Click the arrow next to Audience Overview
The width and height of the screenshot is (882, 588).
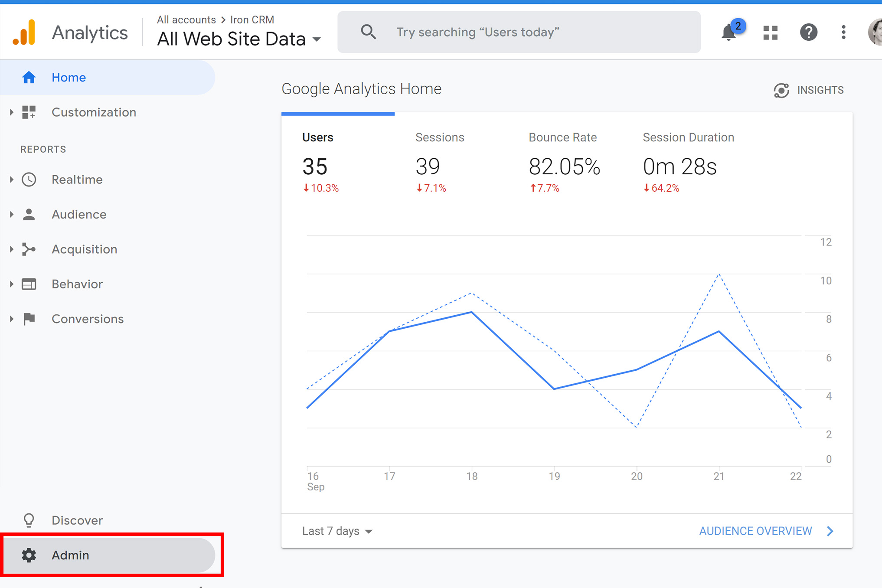pyautogui.click(x=830, y=531)
